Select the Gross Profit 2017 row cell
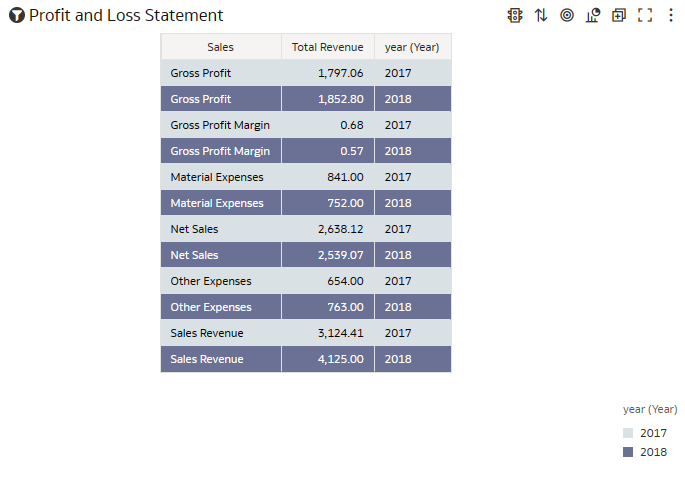The height and width of the screenshot is (487, 685). pos(221,73)
